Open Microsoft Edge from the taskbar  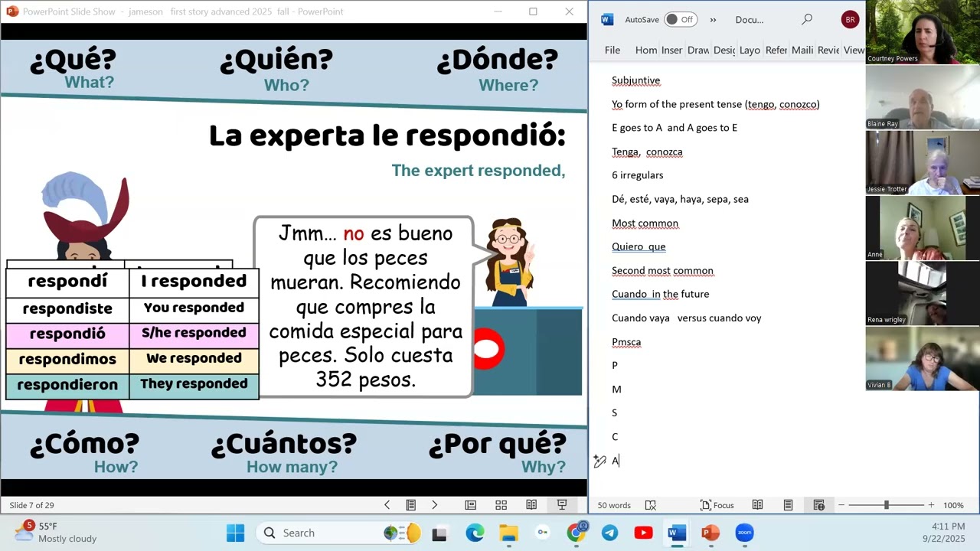pos(475,533)
